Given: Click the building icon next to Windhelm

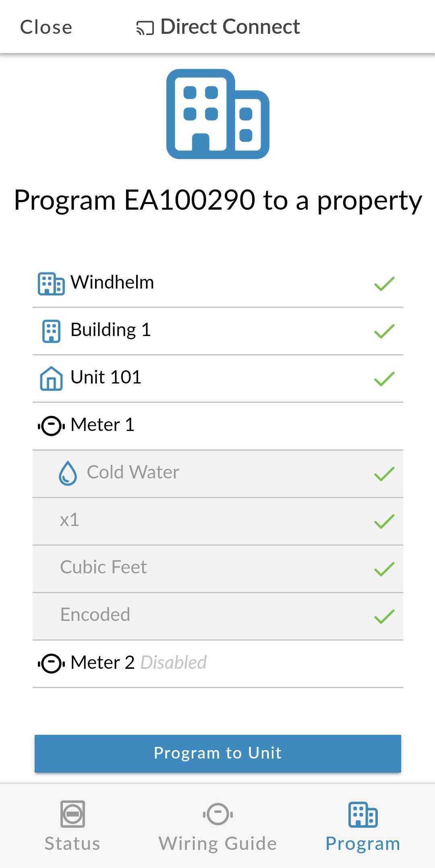Looking at the screenshot, I should pyautogui.click(x=51, y=283).
